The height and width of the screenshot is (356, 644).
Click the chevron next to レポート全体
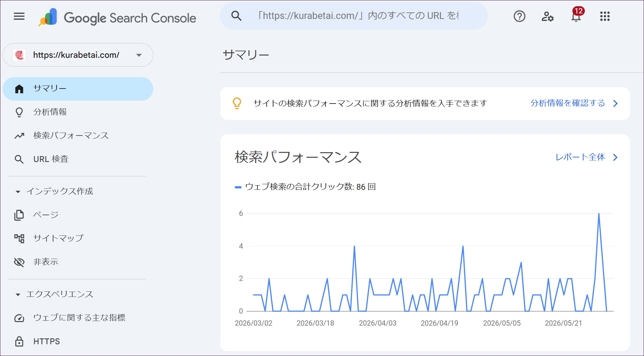[616, 157]
